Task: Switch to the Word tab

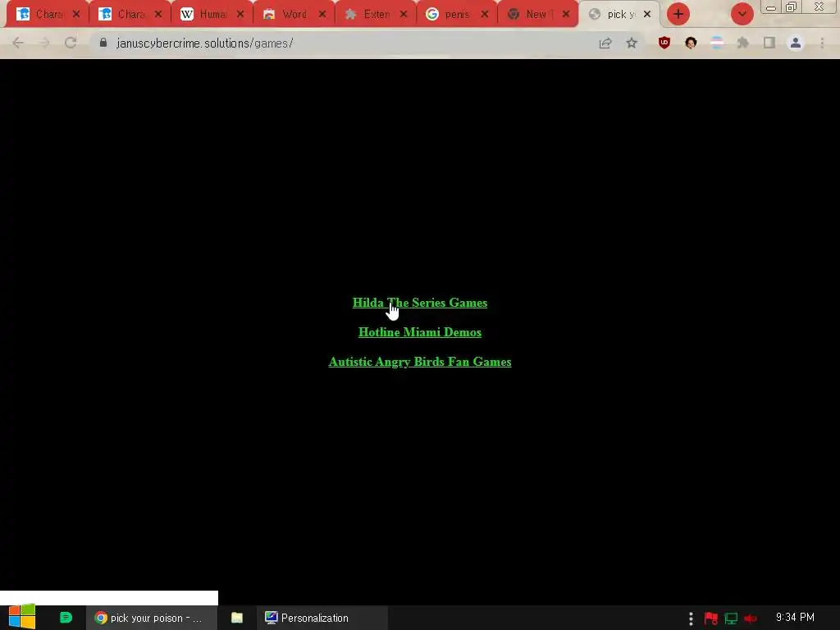Action: tap(293, 15)
